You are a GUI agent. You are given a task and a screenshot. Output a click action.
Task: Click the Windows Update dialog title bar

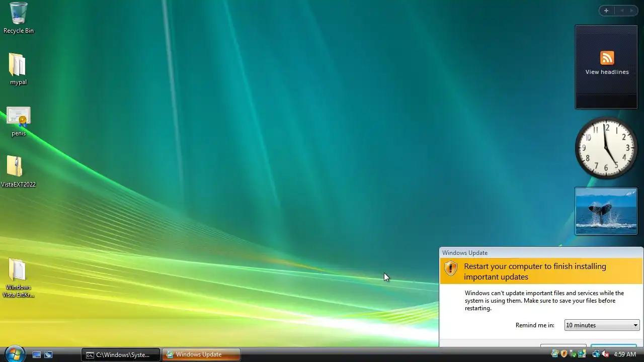pos(541,253)
